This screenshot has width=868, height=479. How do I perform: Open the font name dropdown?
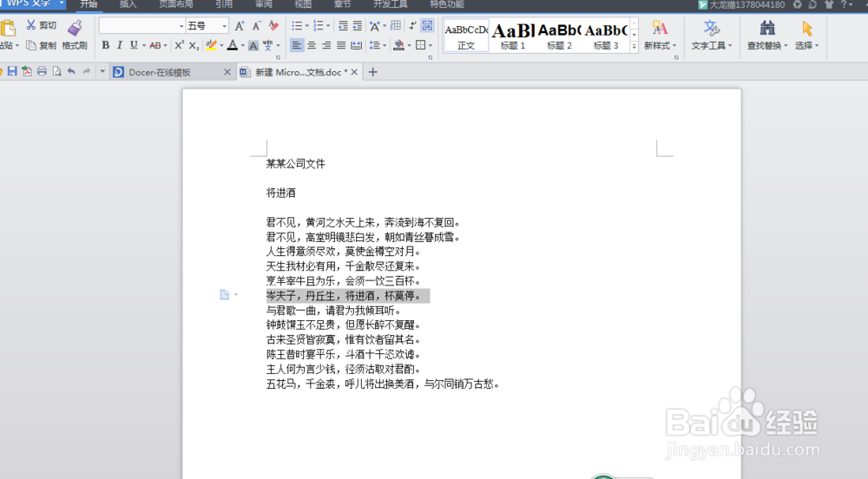click(181, 26)
